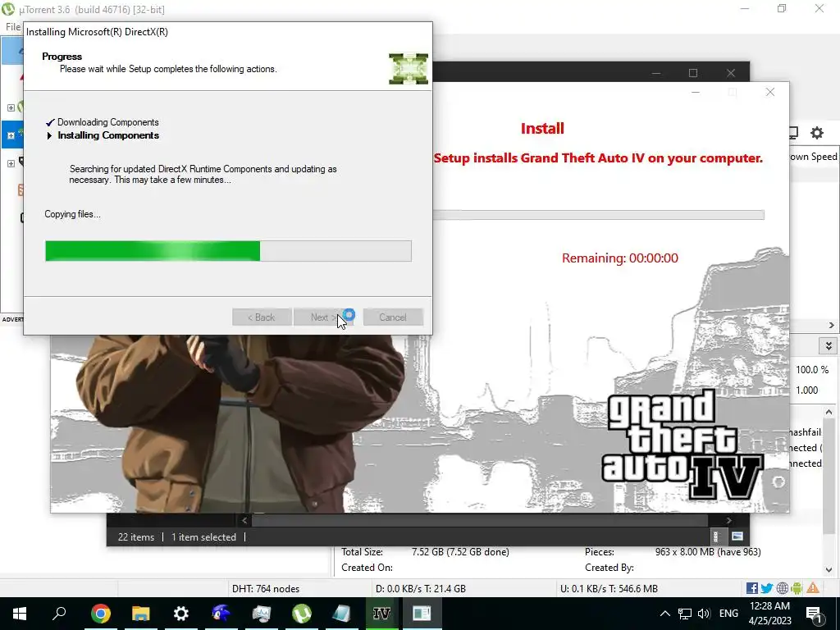This screenshot has height=630, width=840.
Task: Switch to the GTA IV installer taskbar icon
Action: pyautogui.click(x=381, y=614)
